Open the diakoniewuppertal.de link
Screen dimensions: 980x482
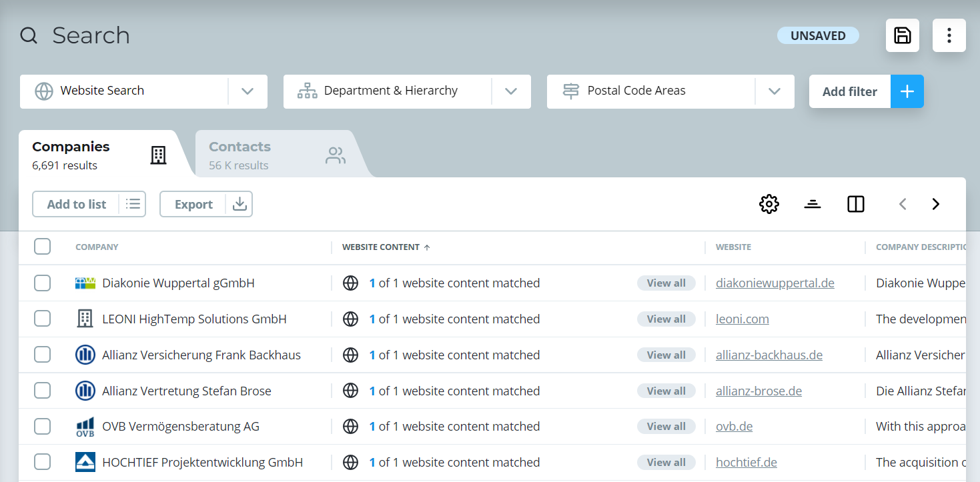point(775,283)
